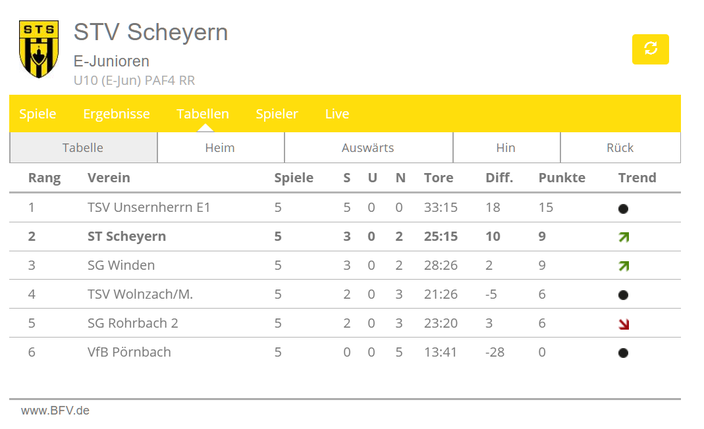Click ST Scheyern's green upward trend arrow
Viewport: 704px width, 429px height.
point(624,237)
